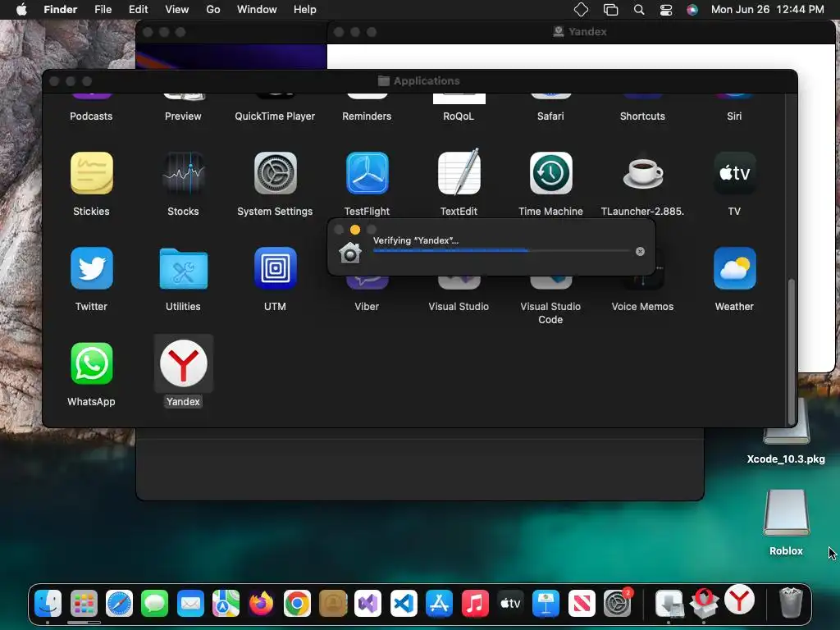
Task: Click the downloads drive icon in Dock
Action: coord(669,604)
